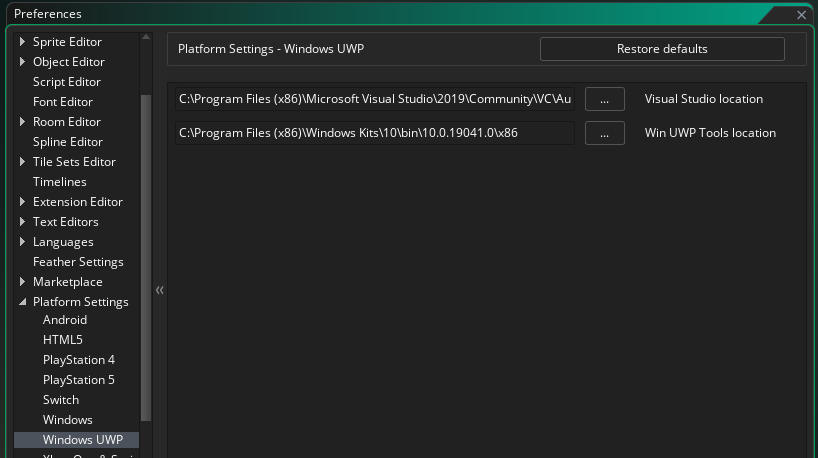
Task: Open Switch platform settings
Action: [61, 400]
